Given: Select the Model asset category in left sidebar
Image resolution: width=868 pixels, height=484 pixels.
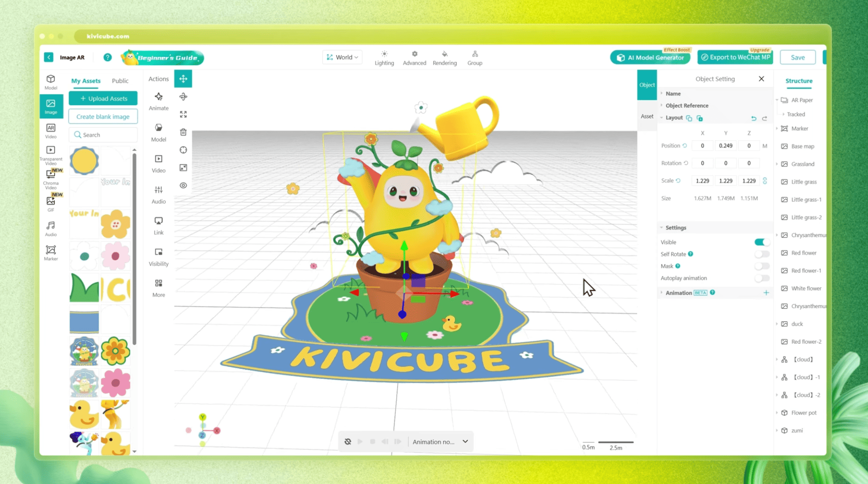Looking at the screenshot, I should tap(51, 82).
